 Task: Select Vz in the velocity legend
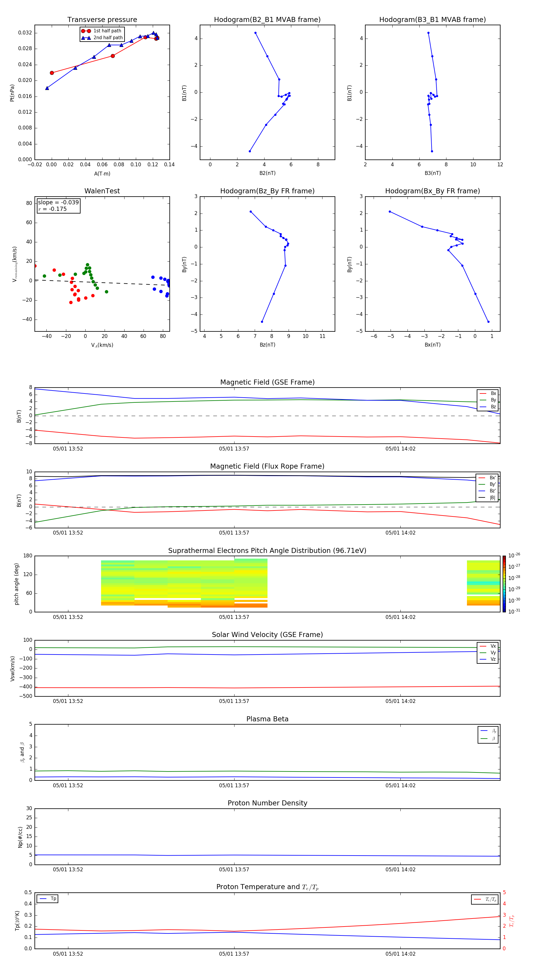click(x=488, y=659)
